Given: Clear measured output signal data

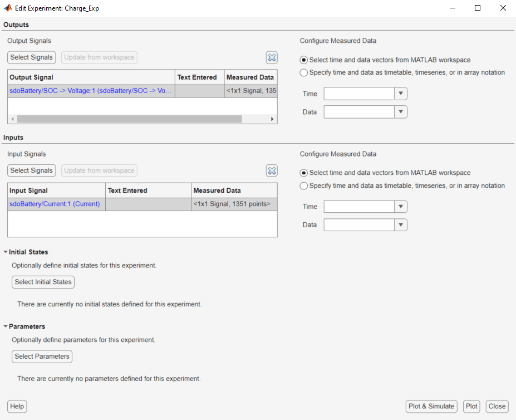Looking at the screenshot, I should pos(272,57).
